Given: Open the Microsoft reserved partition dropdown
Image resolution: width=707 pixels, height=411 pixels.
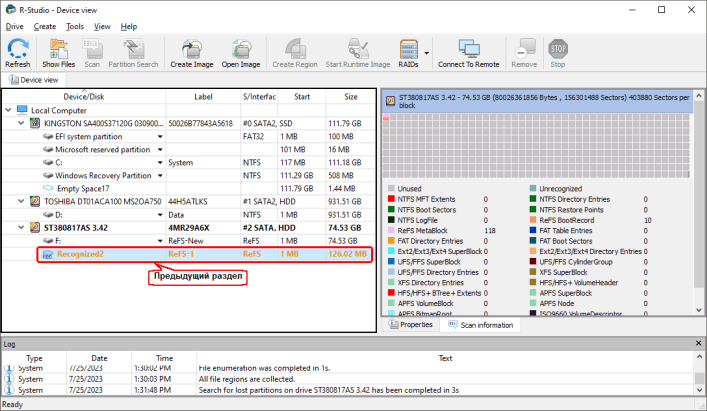Looking at the screenshot, I should 160,150.
